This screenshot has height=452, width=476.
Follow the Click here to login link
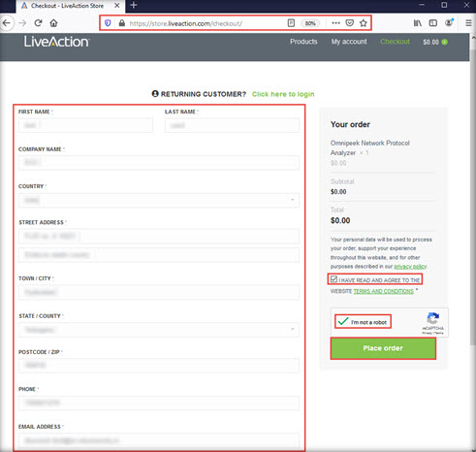pos(283,94)
